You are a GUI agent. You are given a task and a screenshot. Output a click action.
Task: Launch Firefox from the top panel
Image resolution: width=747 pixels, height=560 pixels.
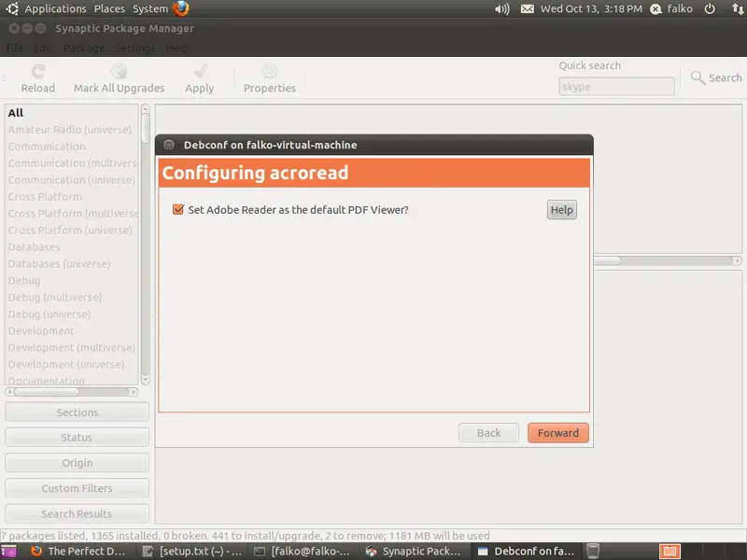point(181,8)
